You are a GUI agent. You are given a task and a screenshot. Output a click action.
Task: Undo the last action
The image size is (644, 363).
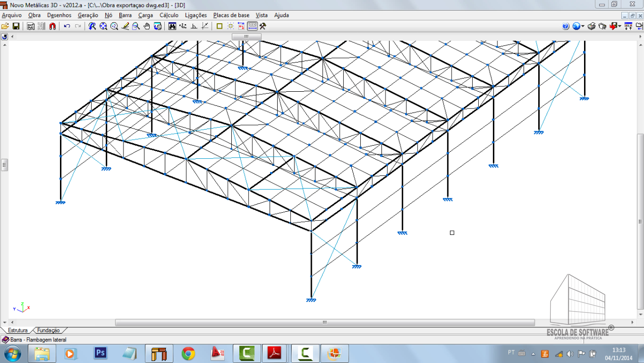point(67,26)
